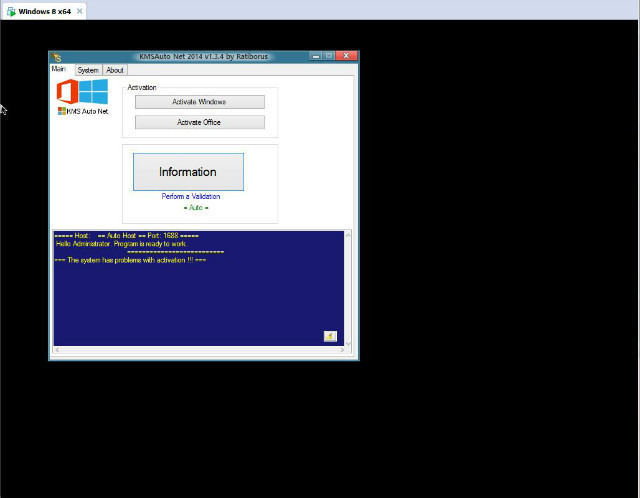Click the Windows logo icon

pos(93,91)
